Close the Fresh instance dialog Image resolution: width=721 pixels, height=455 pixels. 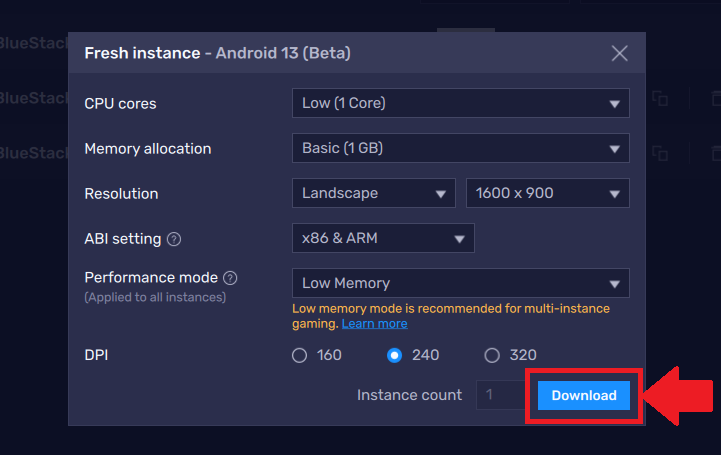pyautogui.click(x=619, y=53)
